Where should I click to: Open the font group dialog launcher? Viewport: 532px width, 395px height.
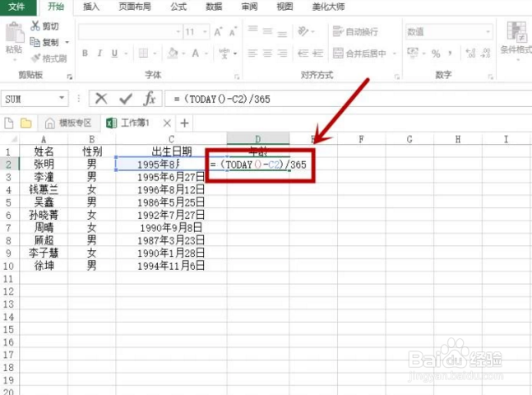click(x=237, y=77)
